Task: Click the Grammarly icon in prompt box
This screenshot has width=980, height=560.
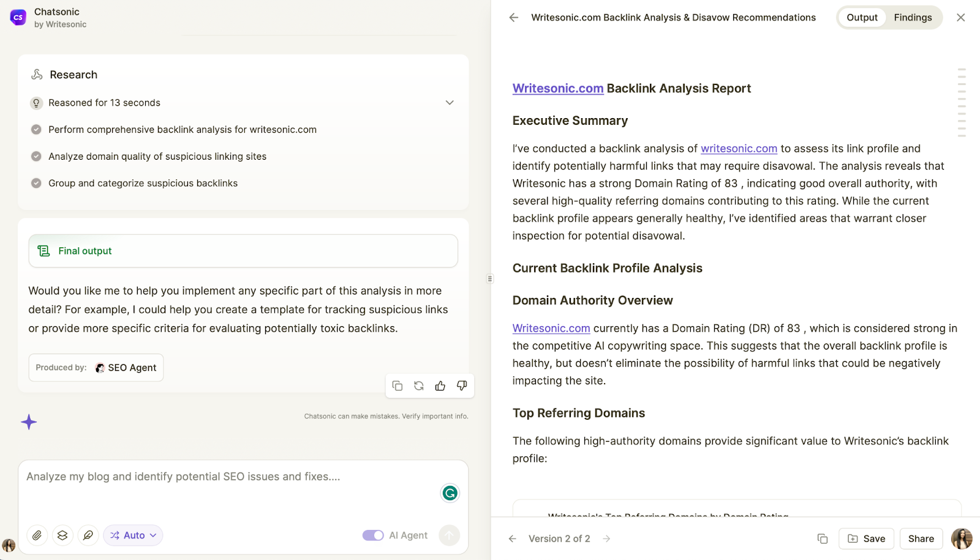Action: [x=450, y=493]
